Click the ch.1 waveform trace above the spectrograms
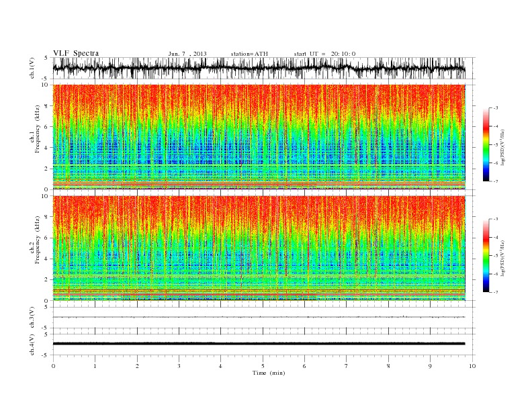Viewport: 532px width, 411px height. (259, 68)
